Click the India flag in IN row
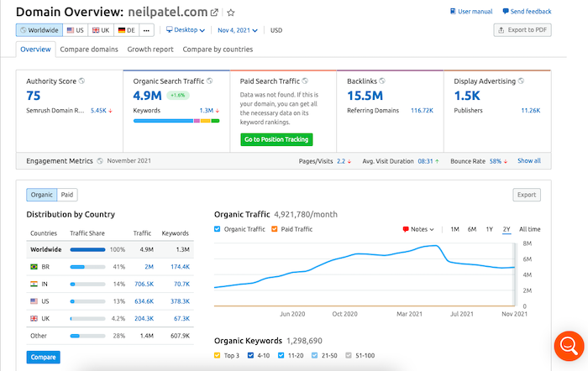Image resolution: width=588 pixels, height=371 pixels. click(34, 284)
